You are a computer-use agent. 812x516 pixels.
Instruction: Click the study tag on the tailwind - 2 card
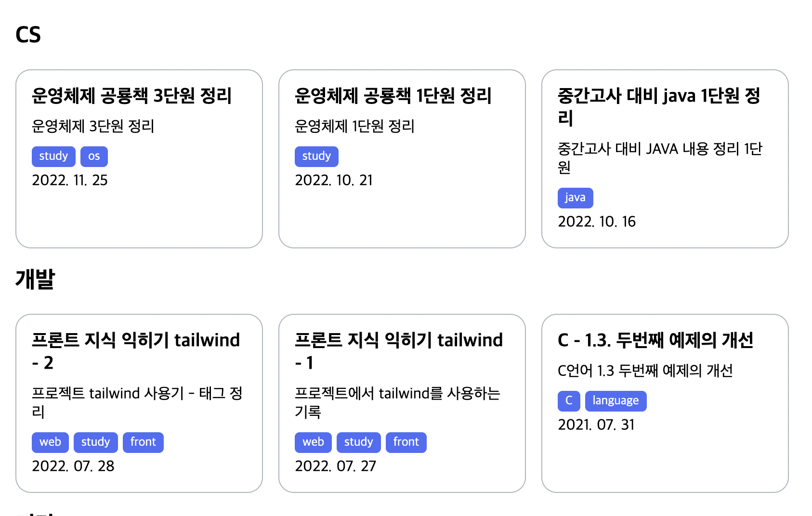(95, 442)
